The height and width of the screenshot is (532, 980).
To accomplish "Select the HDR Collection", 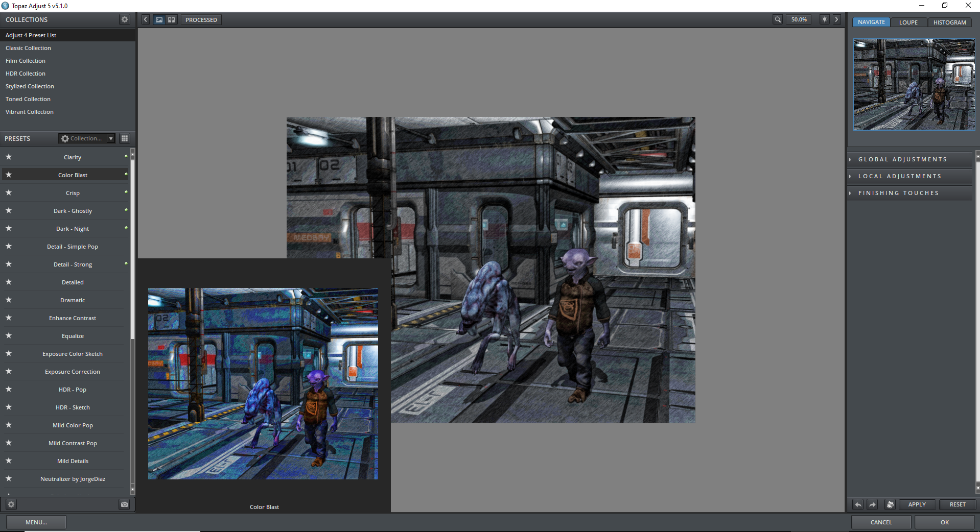I will pyautogui.click(x=26, y=74).
